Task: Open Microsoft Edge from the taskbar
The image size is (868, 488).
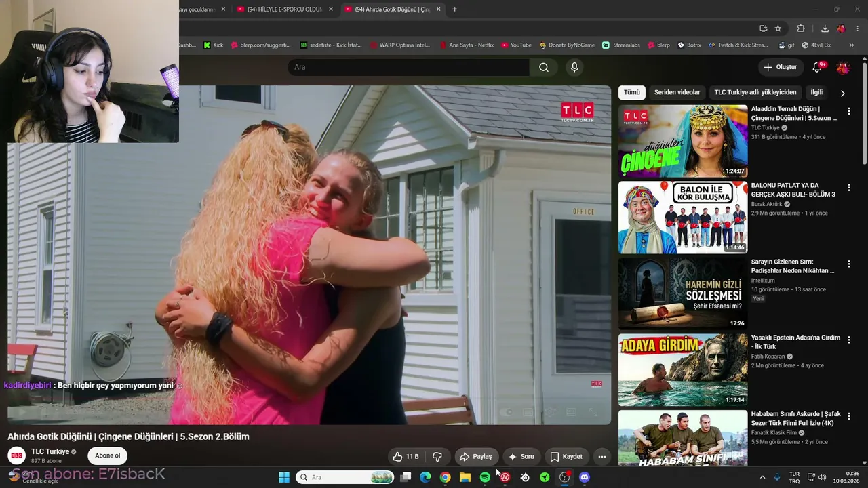Action: (425, 477)
